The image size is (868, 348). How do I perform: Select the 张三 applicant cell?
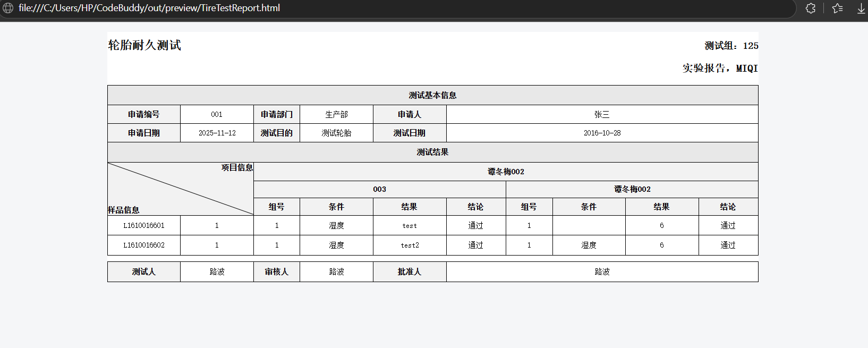click(602, 114)
